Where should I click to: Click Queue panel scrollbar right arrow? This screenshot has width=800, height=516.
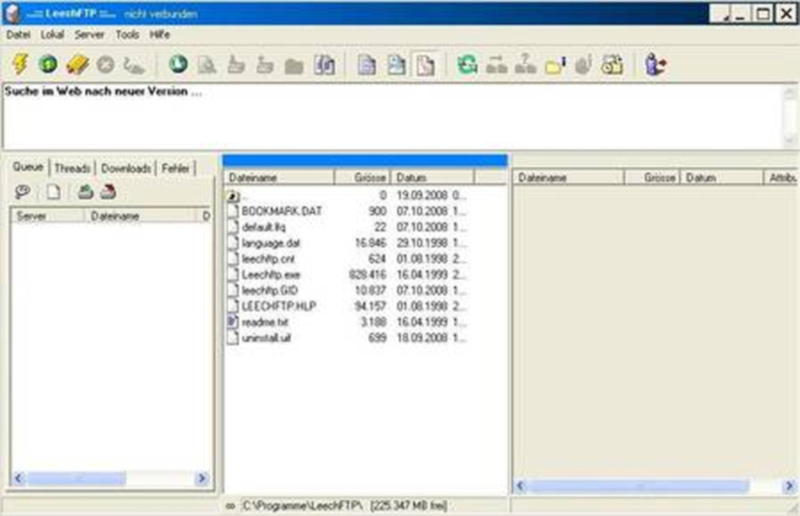(x=202, y=478)
